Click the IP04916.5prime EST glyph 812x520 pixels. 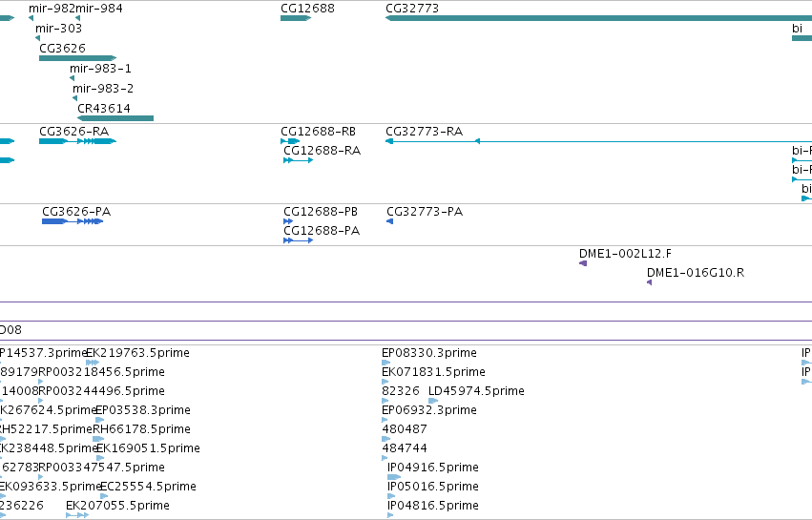pos(394,477)
